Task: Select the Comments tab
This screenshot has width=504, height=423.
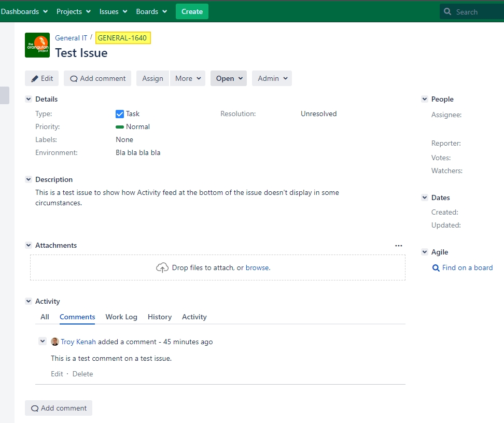Action: (77, 317)
